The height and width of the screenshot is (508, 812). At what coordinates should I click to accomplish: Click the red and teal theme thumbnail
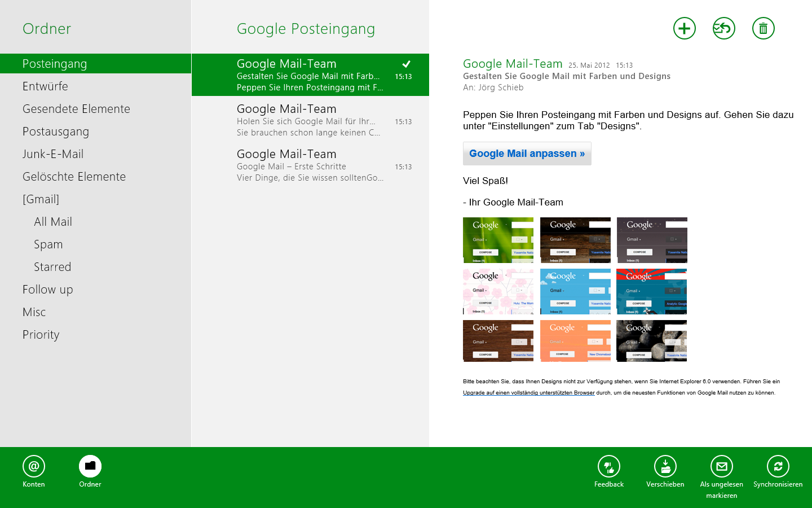(x=652, y=291)
